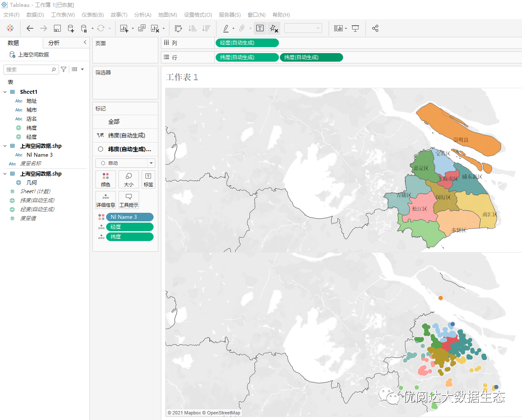
Task: Open clear sheet dropdown arrow
Action: click(163, 29)
